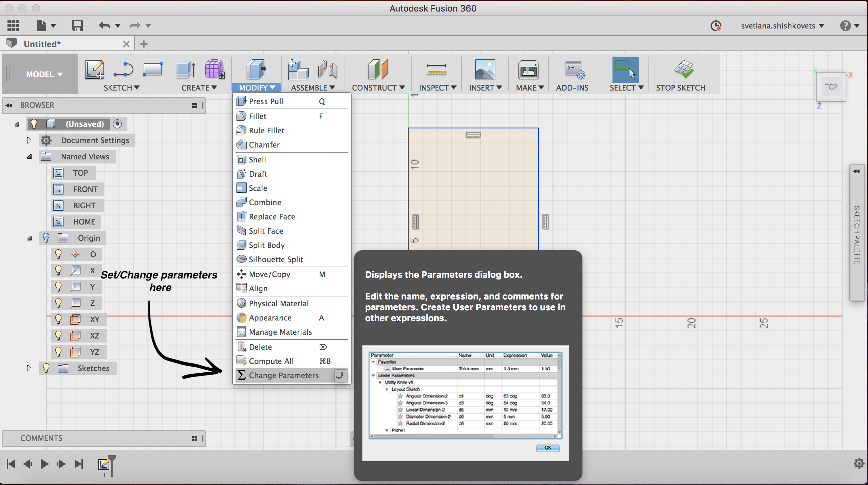Image resolution: width=868 pixels, height=485 pixels.
Task: Select the Line sketch tool icon
Action: [124, 70]
